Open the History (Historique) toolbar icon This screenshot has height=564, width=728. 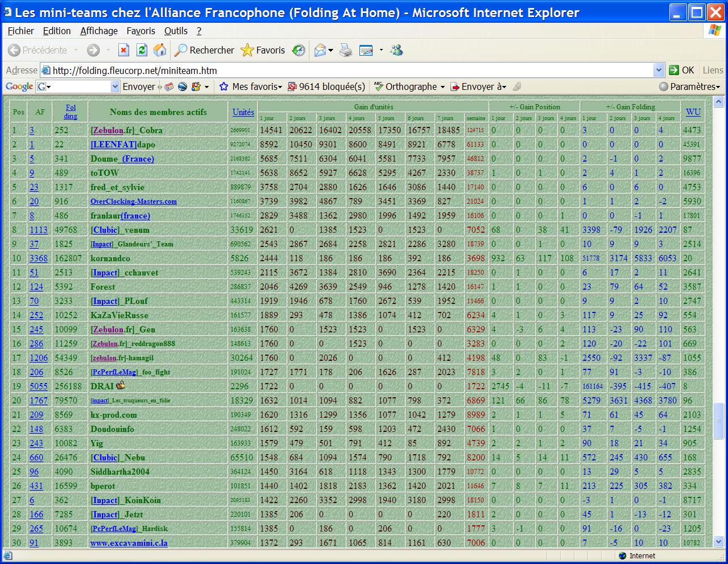click(x=299, y=51)
